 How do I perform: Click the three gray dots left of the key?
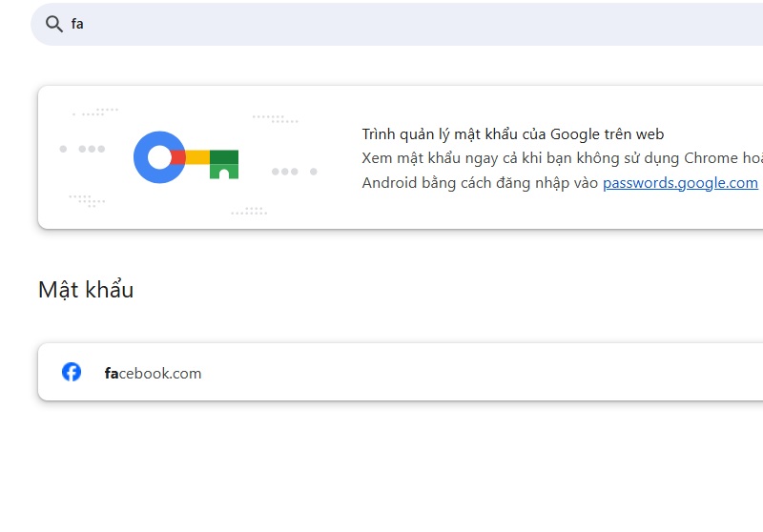pos(92,149)
